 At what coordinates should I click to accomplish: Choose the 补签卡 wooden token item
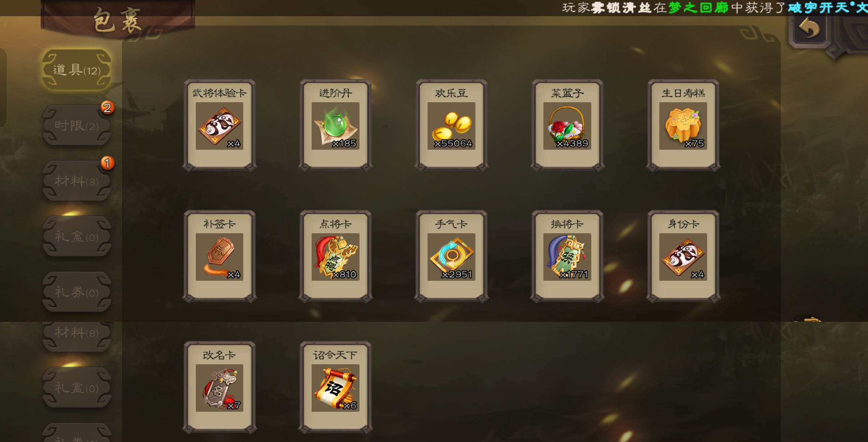click(220, 256)
